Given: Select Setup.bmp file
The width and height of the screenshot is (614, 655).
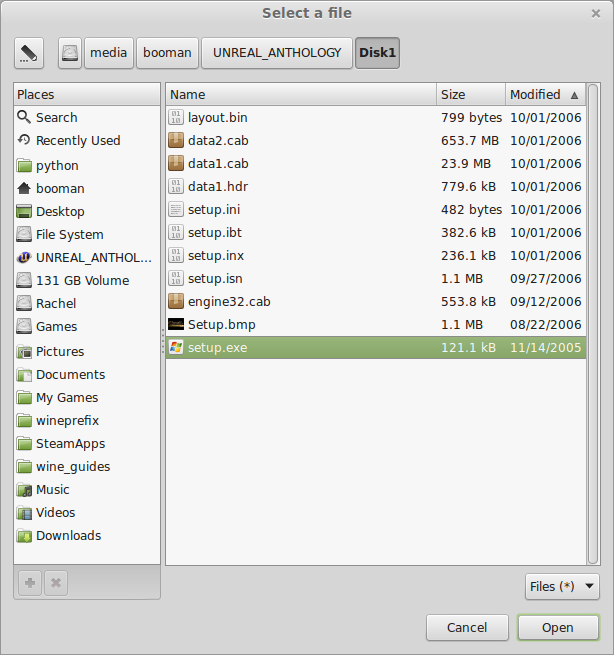Looking at the screenshot, I should coord(376,324).
